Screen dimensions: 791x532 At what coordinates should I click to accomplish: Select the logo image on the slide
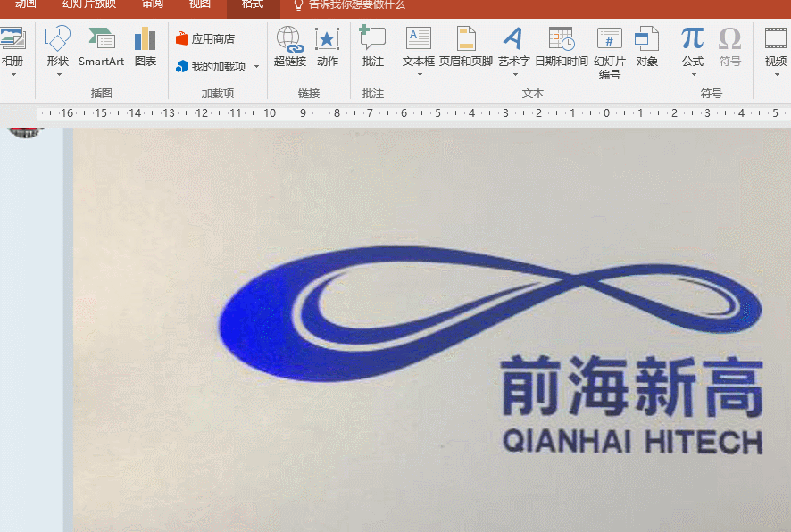tap(432, 329)
